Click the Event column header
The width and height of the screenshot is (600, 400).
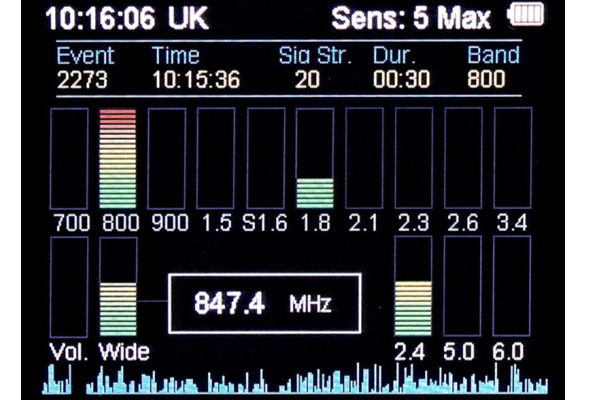[85, 56]
